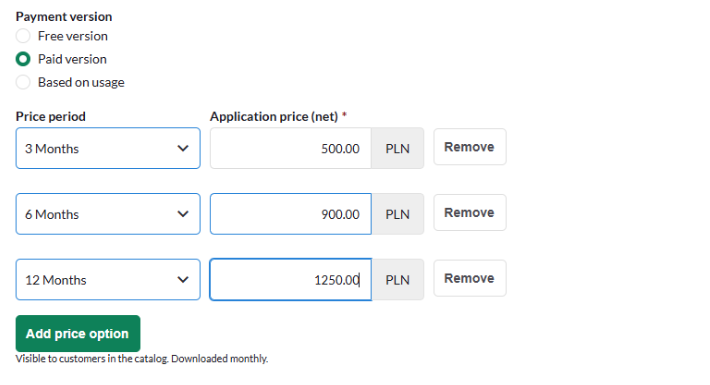Focus the 900.00 application price field
710x385 pixels.
click(291, 214)
